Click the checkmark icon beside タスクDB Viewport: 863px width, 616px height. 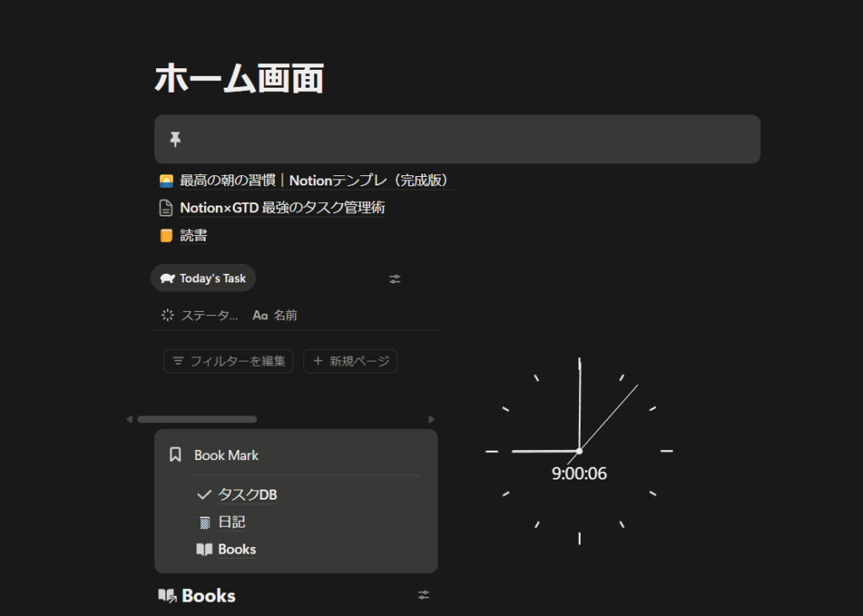[x=203, y=495]
